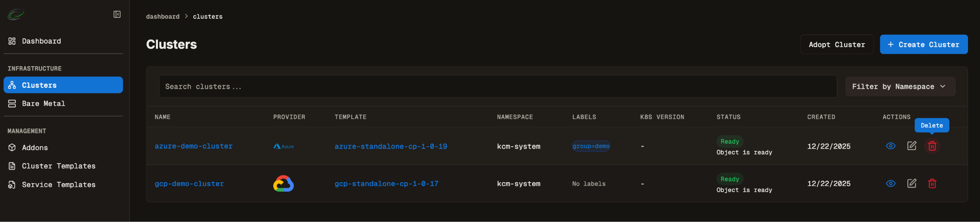This screenshot has width=980, height=222.
Task: View gcp-demo-cluster details eye icon
Action: 891,184
